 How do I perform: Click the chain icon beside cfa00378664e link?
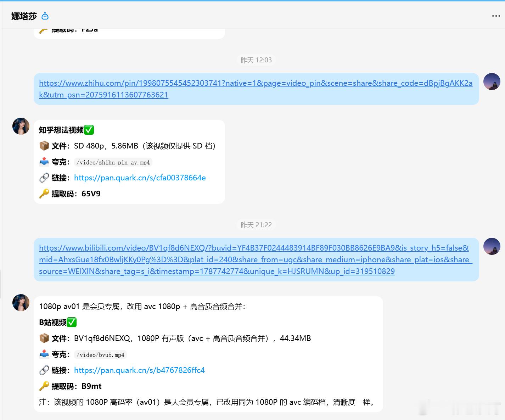tap(44, 178)
